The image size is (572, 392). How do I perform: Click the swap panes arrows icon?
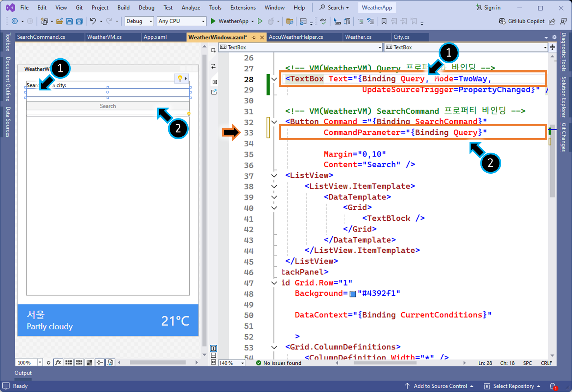pyautogui.click(x=213, y=66)
